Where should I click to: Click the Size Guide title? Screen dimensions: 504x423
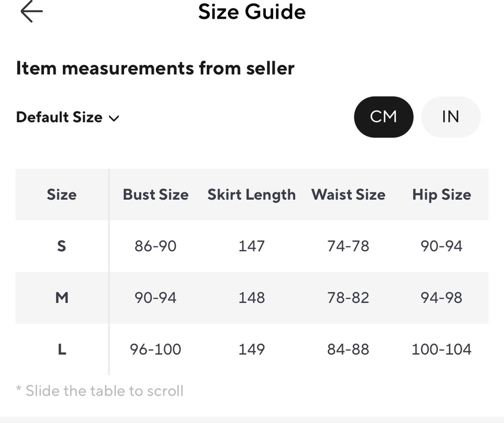[x=252, y=12]
